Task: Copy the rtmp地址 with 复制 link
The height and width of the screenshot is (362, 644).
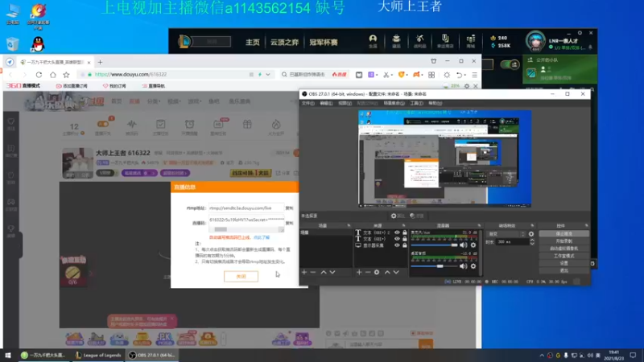Action: tap(289, 208)
